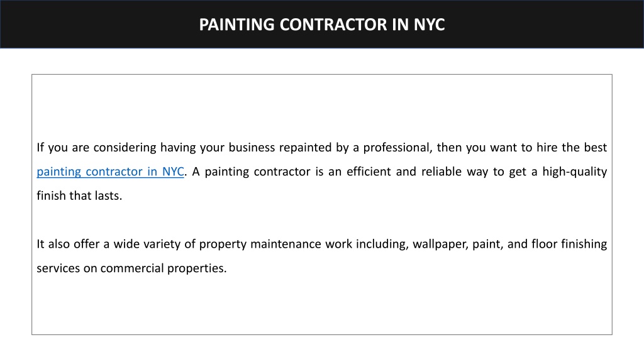Open the painting contractor in NYC hyperlink
Screen dimensions: 644x362
[x=110, y=172]
